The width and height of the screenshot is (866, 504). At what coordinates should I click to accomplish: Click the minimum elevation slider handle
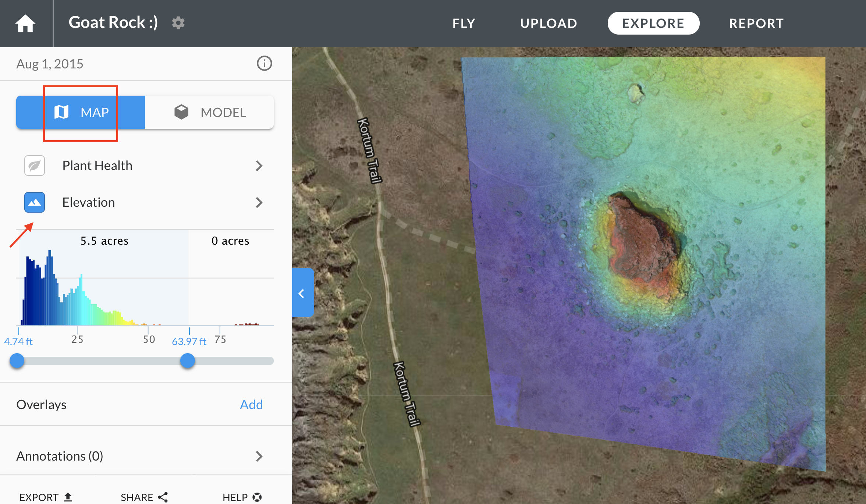point(17,361)
